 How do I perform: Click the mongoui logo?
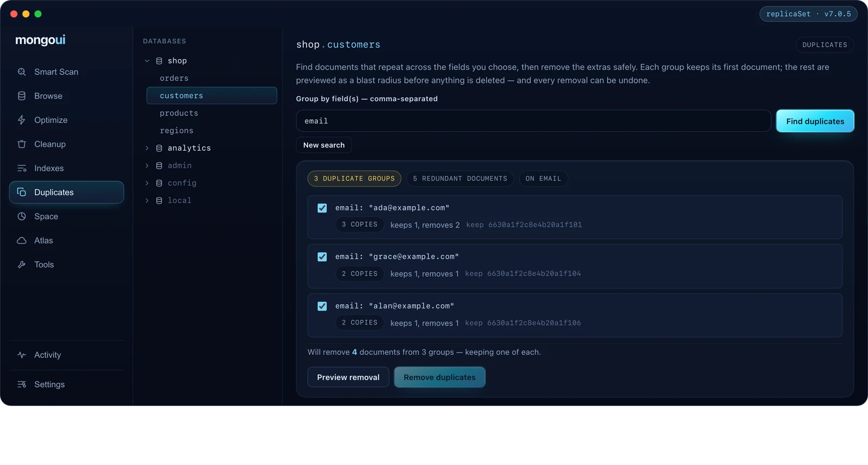(40, 40)
